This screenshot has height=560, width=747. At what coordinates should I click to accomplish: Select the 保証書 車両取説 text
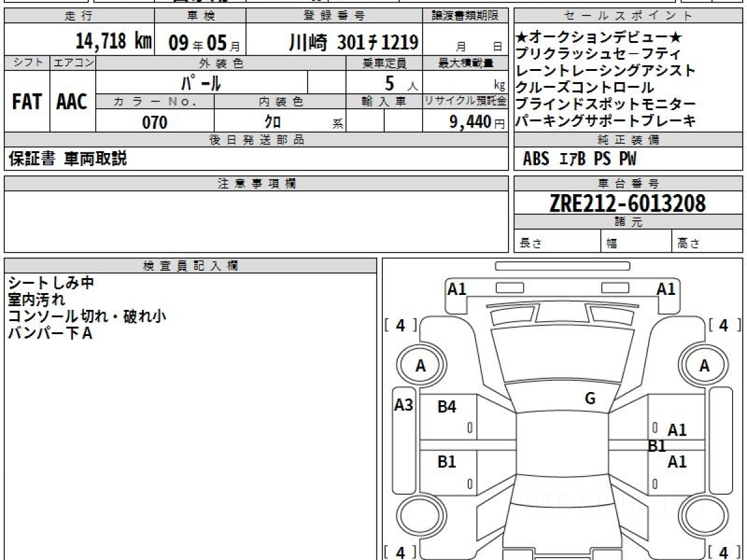[68, 159]
